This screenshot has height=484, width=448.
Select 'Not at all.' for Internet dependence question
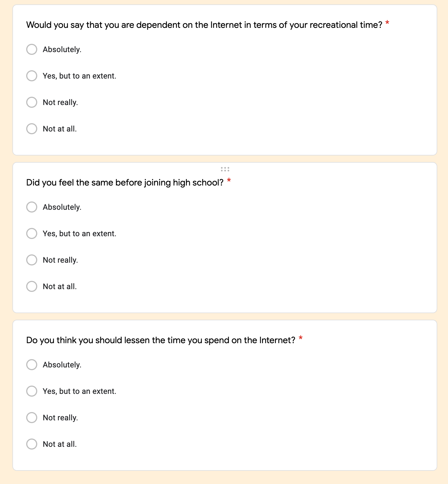32,129
